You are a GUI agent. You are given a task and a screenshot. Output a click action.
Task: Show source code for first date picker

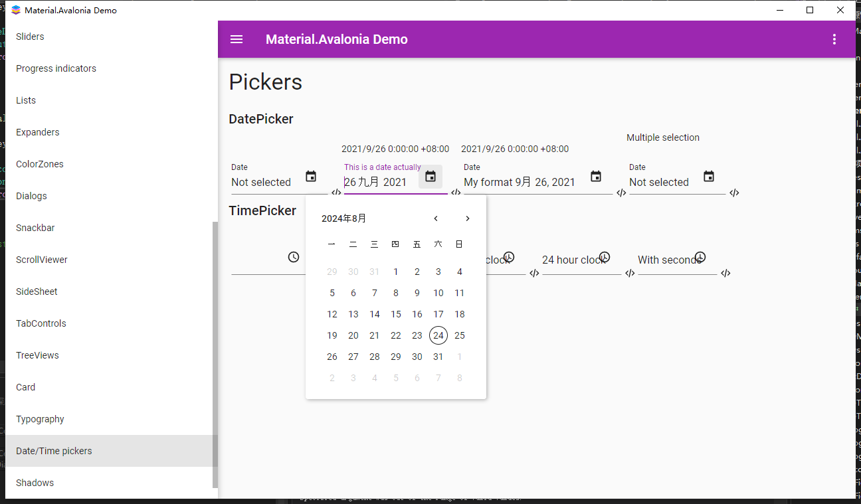tap(336, 193)
